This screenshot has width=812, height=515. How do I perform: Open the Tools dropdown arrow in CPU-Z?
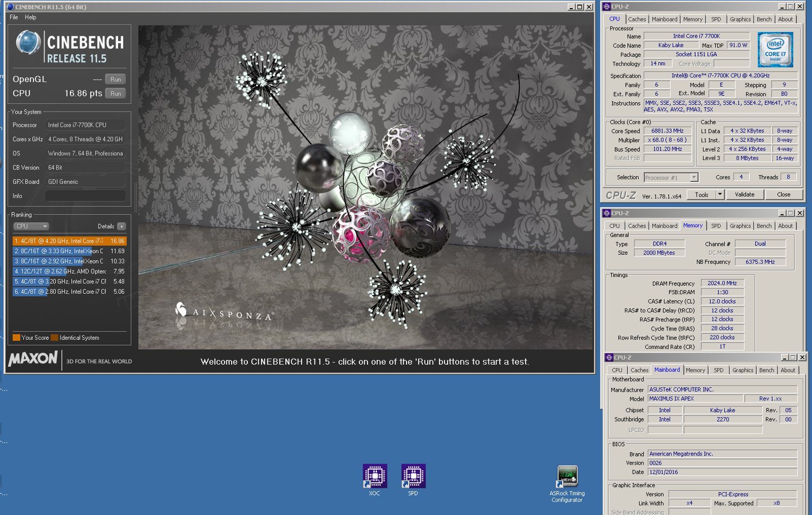[x=719, y=194]
